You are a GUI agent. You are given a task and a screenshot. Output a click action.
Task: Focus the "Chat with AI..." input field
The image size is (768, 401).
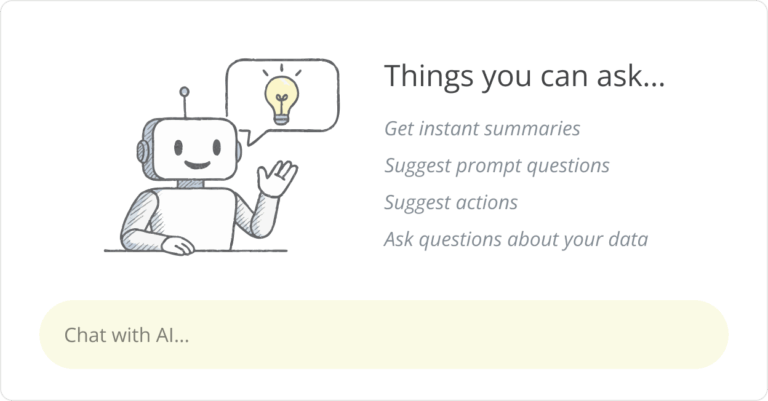[384, 335]
